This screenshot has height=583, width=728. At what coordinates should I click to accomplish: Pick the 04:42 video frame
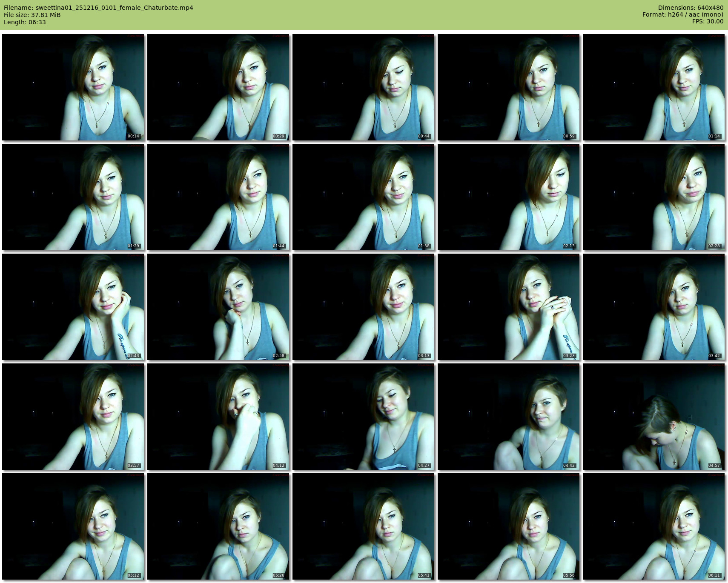pyautogui.click(x=509, y=417)
